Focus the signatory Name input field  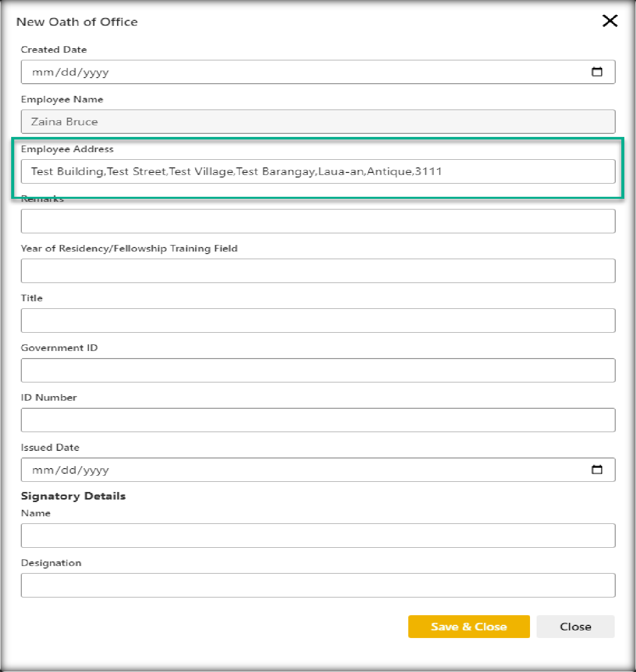click(x=317, y=536)
